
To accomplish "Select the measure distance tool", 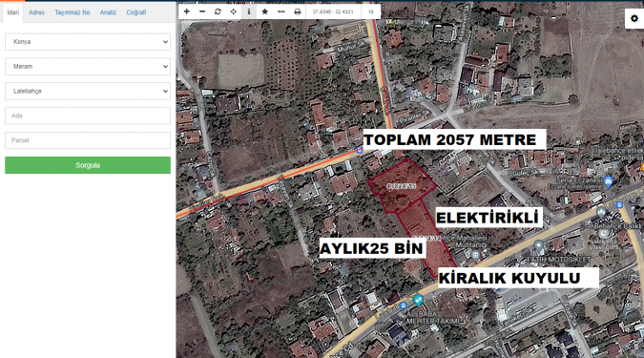I will click(280, 11).
